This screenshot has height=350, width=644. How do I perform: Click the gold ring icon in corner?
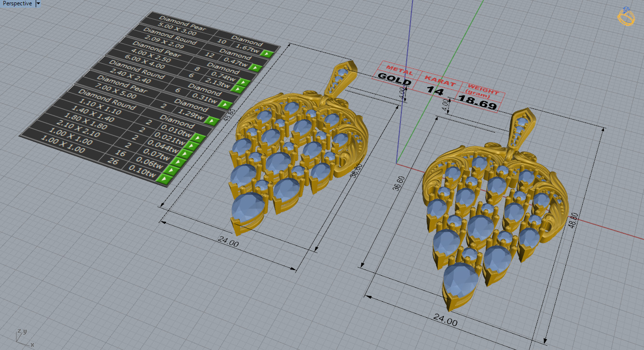click(626, 16)
